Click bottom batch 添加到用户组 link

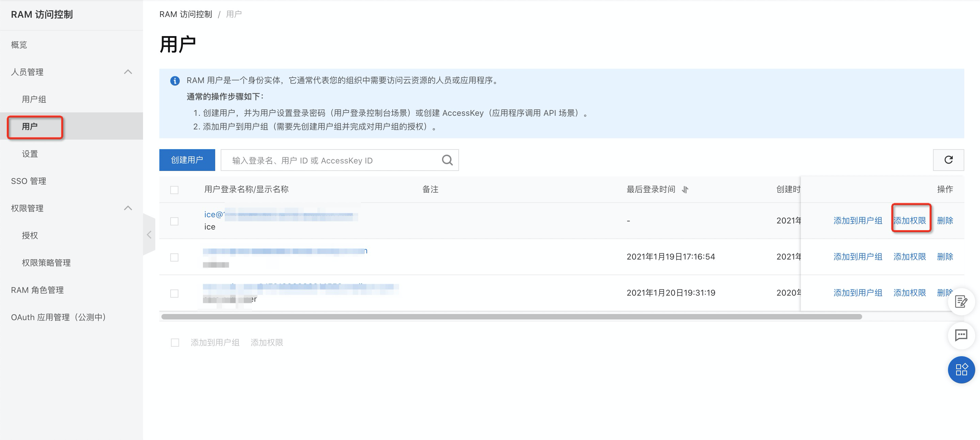(215, 343)
